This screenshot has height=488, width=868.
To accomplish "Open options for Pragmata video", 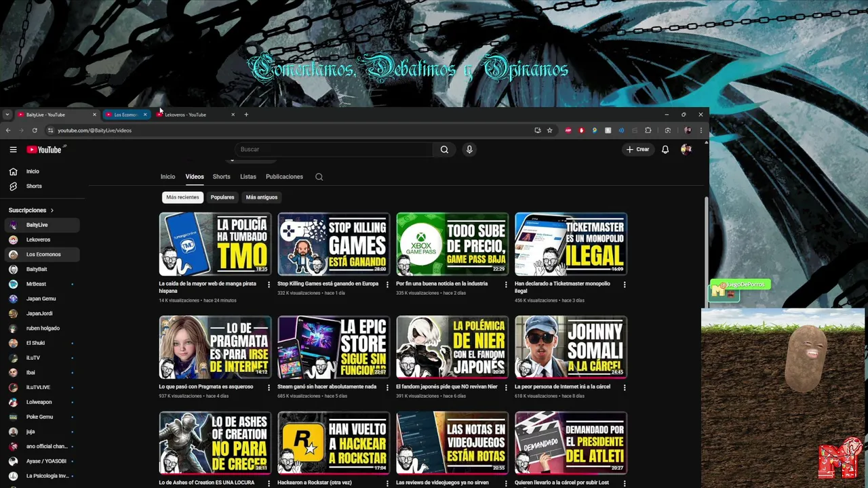I will [269, 387].
